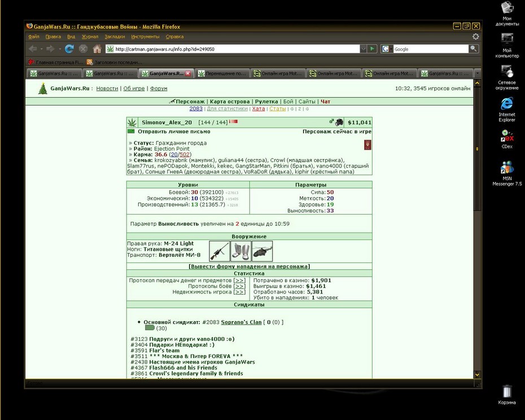525x420 pixels.
Task: Click the Titanium leg guards item icon
Action: point(240,251)
